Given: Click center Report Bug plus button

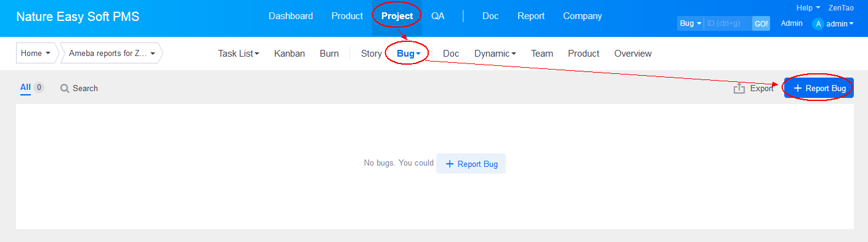Looking at the screenshot, I should [471, 164].
